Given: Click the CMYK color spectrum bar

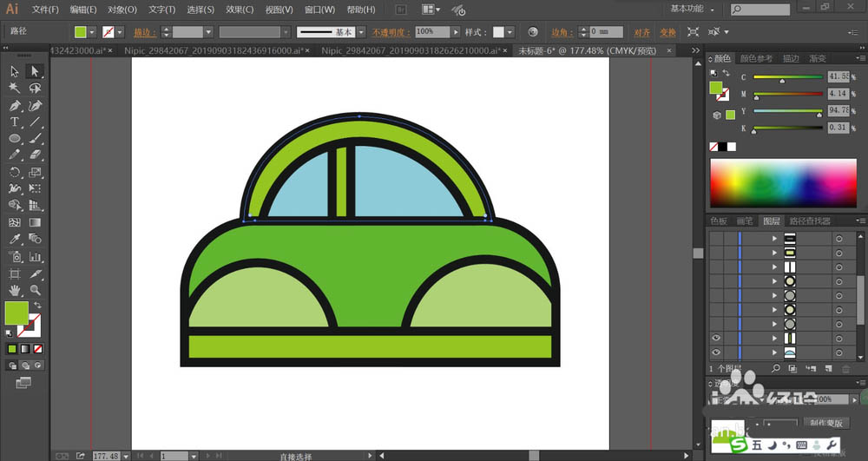Looking at the screenshot, I should [782, 182].
